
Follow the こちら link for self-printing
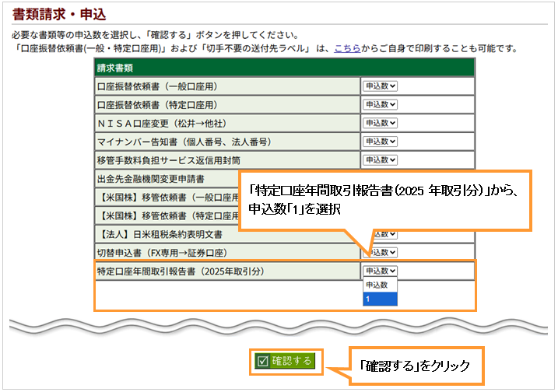tap(346, 48)
